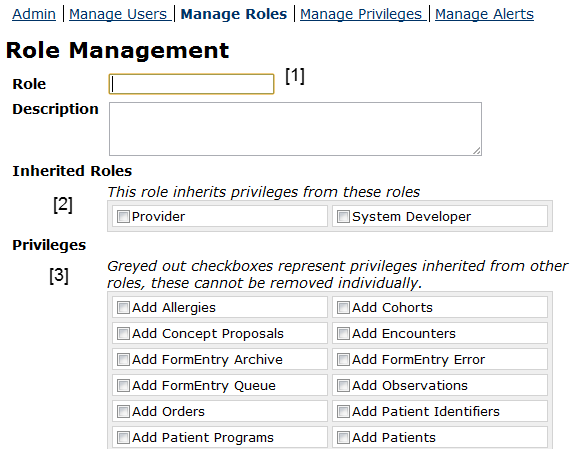Toggle the Add Patient Identifiers privilege
Image resolution: width=577 pixels, height=449 pixels.
tap(343, 411)
